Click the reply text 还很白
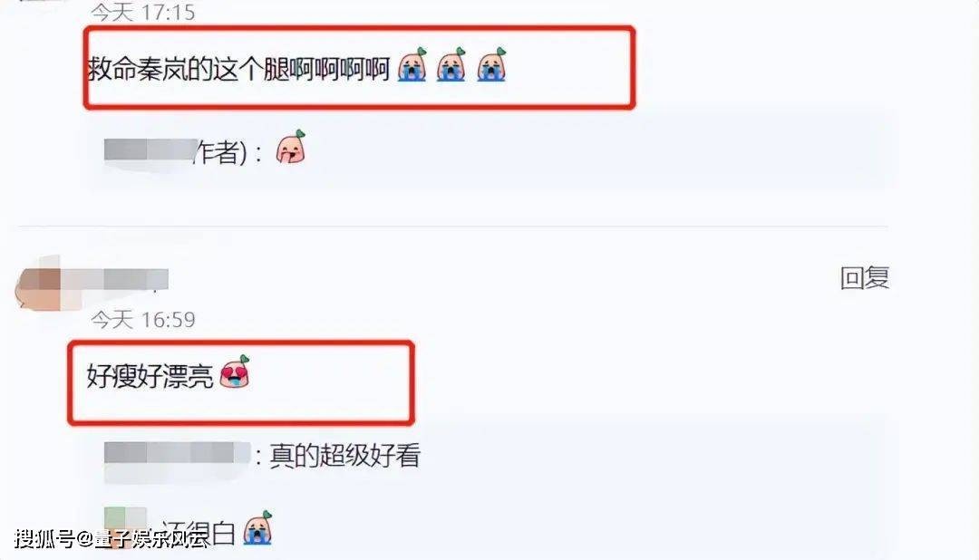This screenshot has height=560, width=979. [199, 533]
